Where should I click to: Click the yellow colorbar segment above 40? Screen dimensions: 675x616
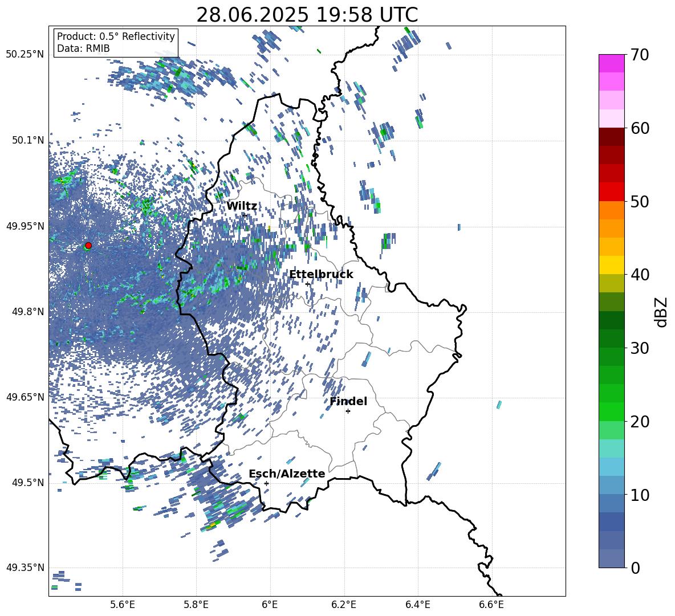coord(611,265)
